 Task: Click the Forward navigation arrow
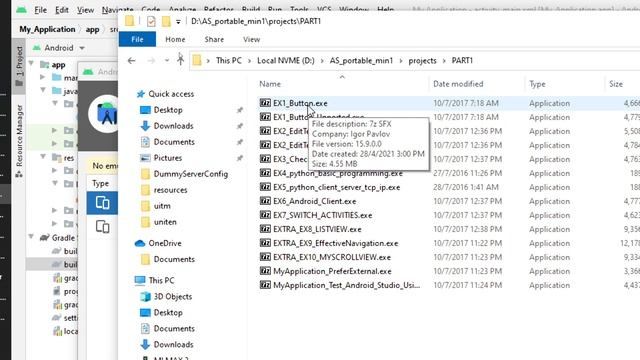coord(151,60)
